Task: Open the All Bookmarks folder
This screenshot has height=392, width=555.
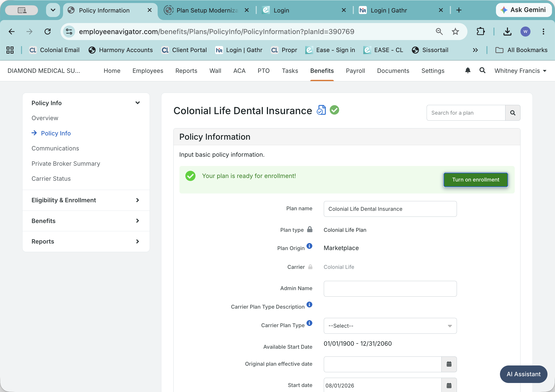Action: [x=521, y=50]
